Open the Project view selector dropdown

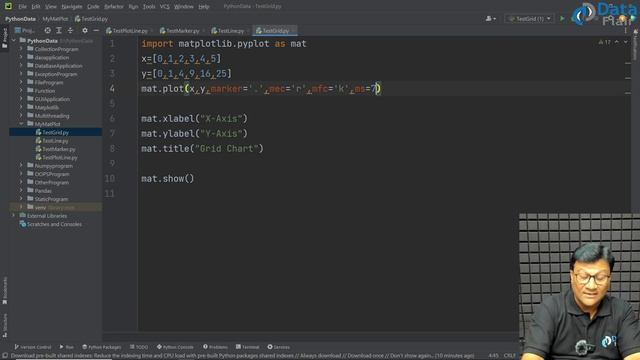[x=25, y=31]
